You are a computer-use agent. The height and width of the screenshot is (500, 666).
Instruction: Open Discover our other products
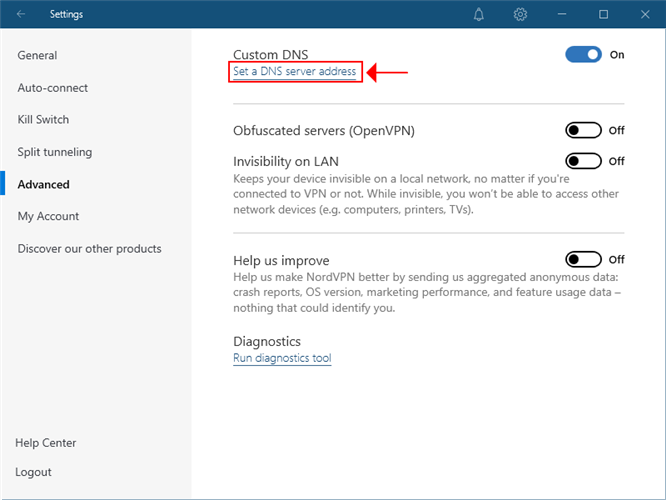click(x=89, y=249)
